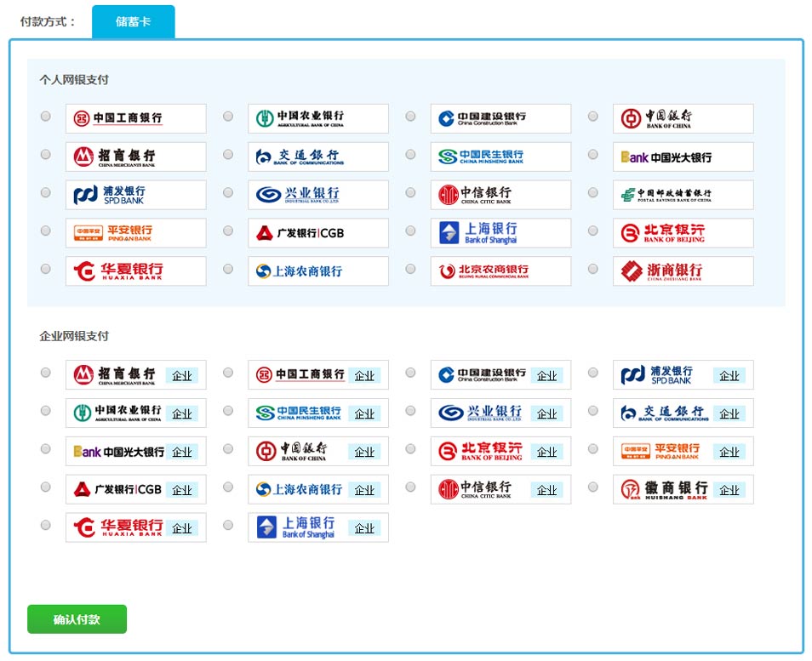Click the 中国民生银行 logo under 个人网银支付

pos(500,157)
